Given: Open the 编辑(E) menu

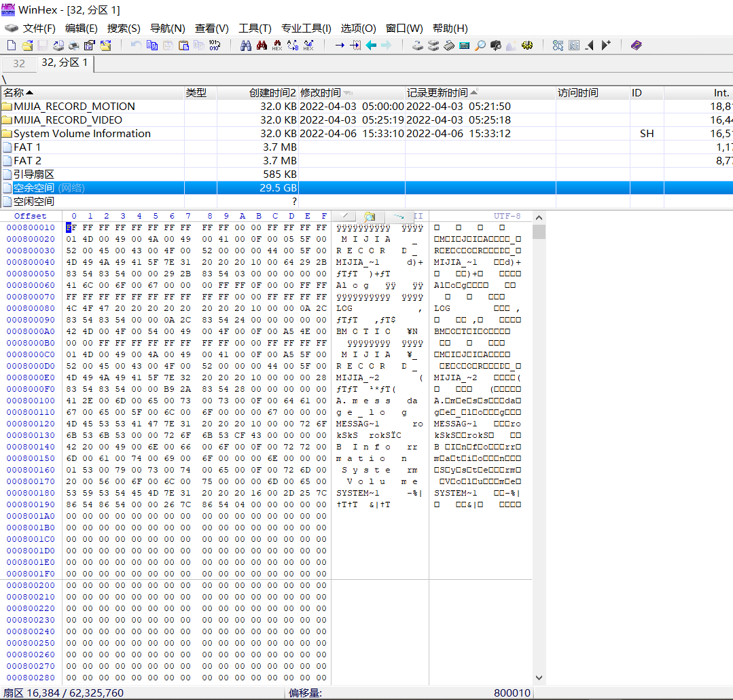Looking at the screenshot, I should (x=82, y=29).
